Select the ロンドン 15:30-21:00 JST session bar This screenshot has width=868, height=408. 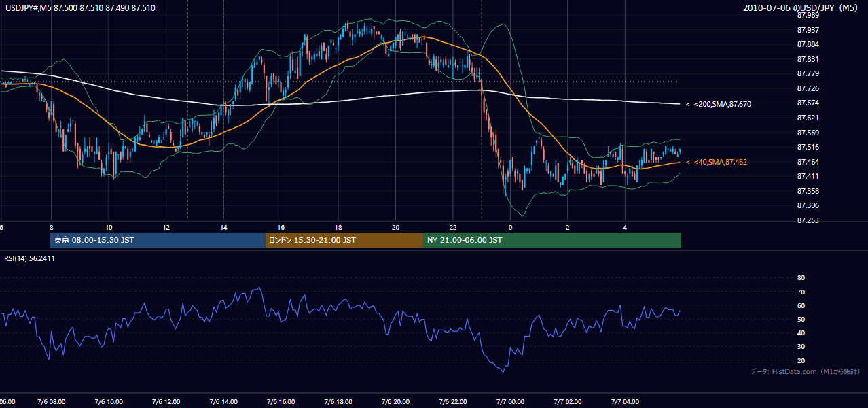(344, 240)
